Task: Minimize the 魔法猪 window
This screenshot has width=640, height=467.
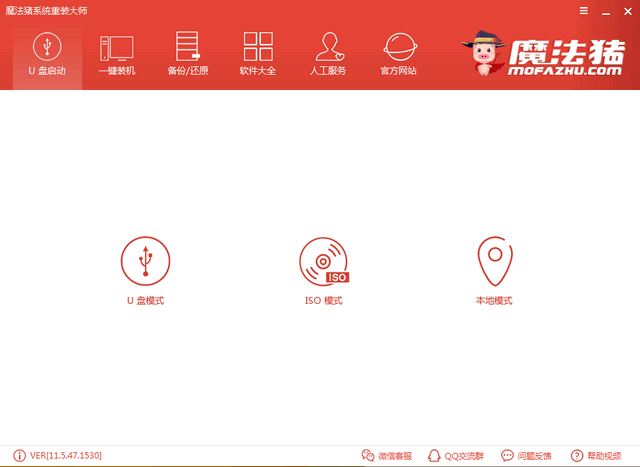Action: point(606,9)
